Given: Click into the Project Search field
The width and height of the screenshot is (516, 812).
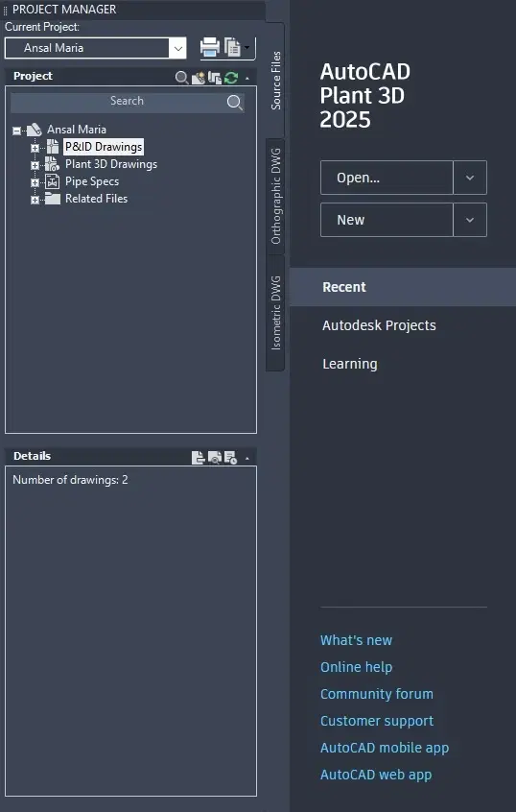Looking at the screenshot, I should pos(128,102).
